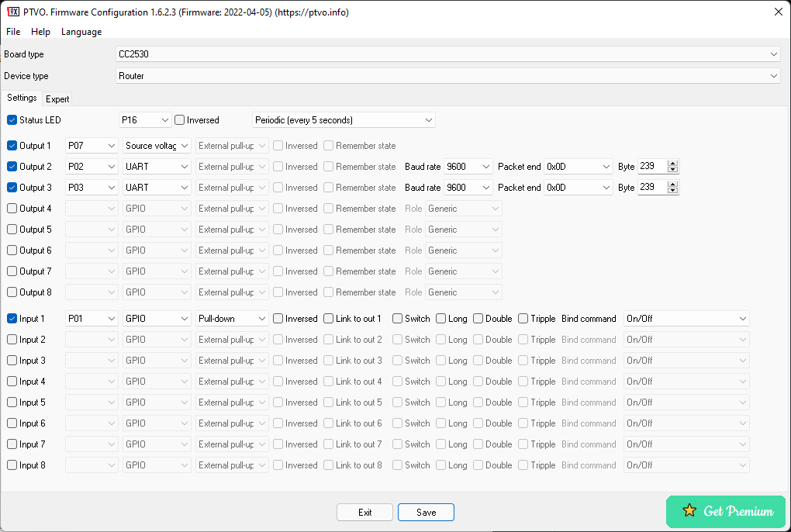791x532 pixels.
Task: Enable Input 2
Action: (10, 339)
